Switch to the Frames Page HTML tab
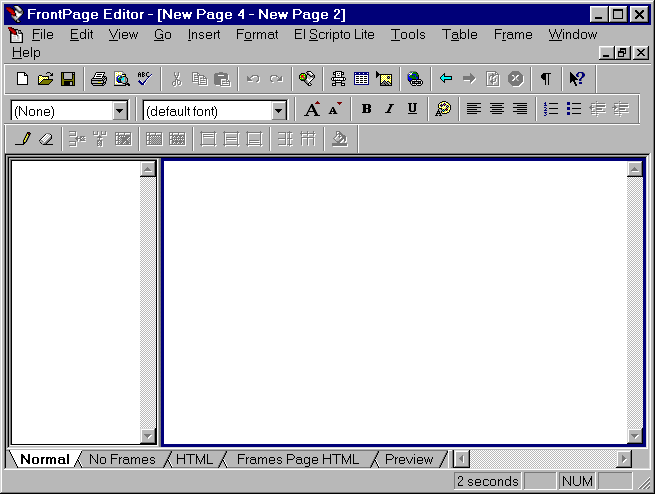Screen dimensions: 655x494 [297, 460]
